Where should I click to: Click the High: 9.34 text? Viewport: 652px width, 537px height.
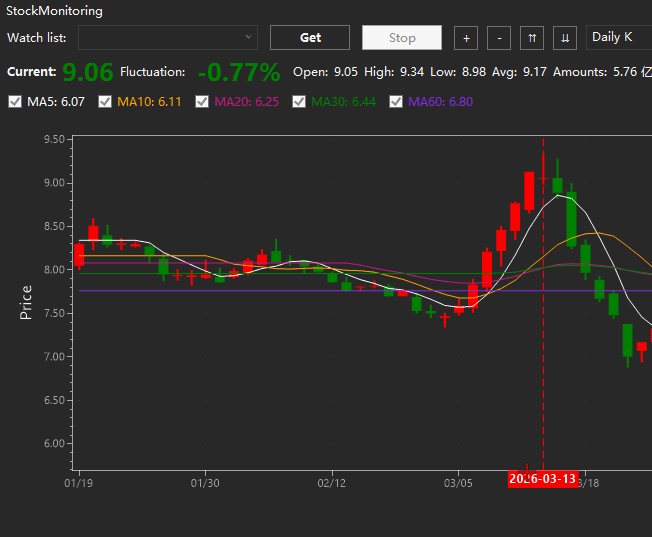tap(394, 72)
